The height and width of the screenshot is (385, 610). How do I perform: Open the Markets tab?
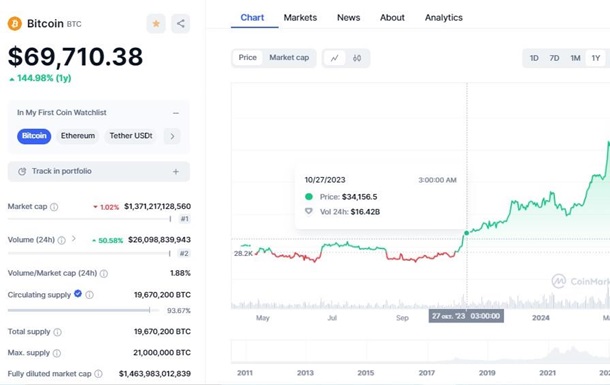[x=300, y=18]
